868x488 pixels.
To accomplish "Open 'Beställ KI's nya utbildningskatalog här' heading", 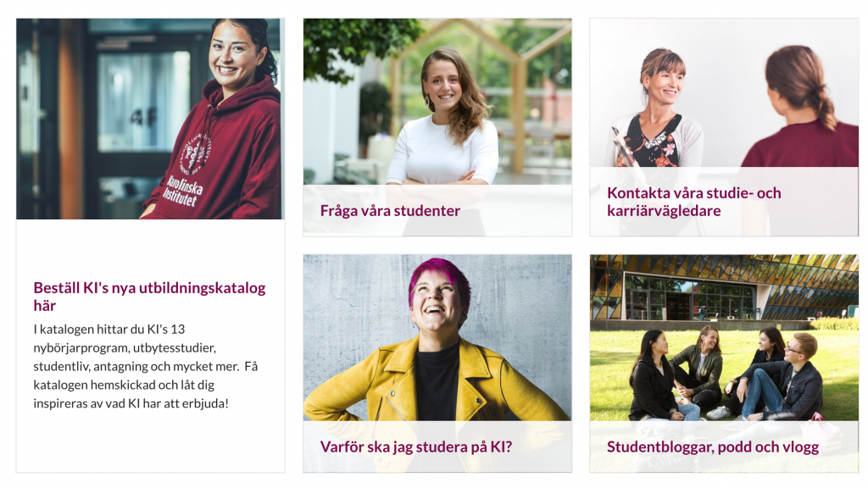I will (149, 297).
